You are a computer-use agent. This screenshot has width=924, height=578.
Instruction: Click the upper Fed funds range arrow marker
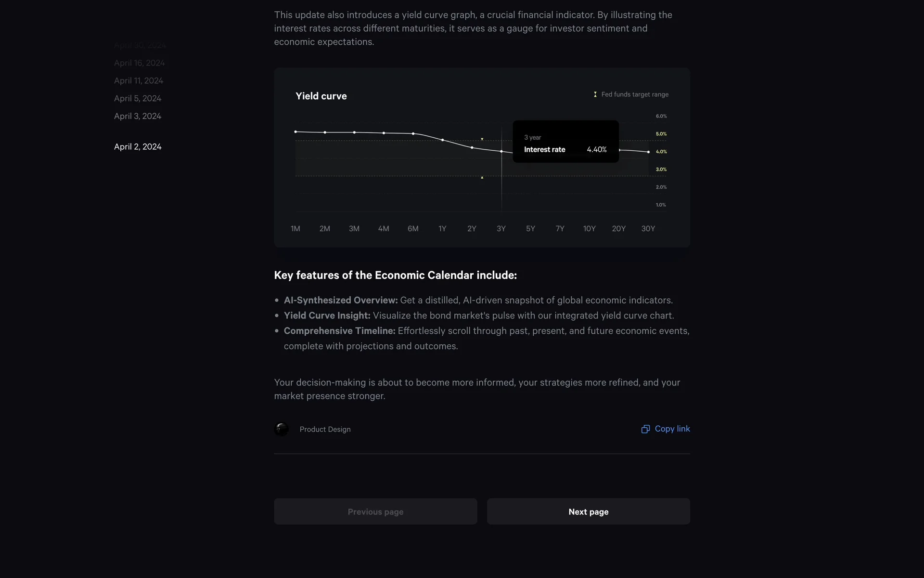coord(482,139)
